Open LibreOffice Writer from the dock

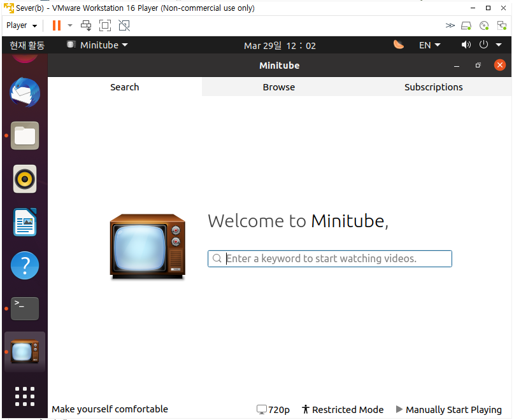[25, 222]
